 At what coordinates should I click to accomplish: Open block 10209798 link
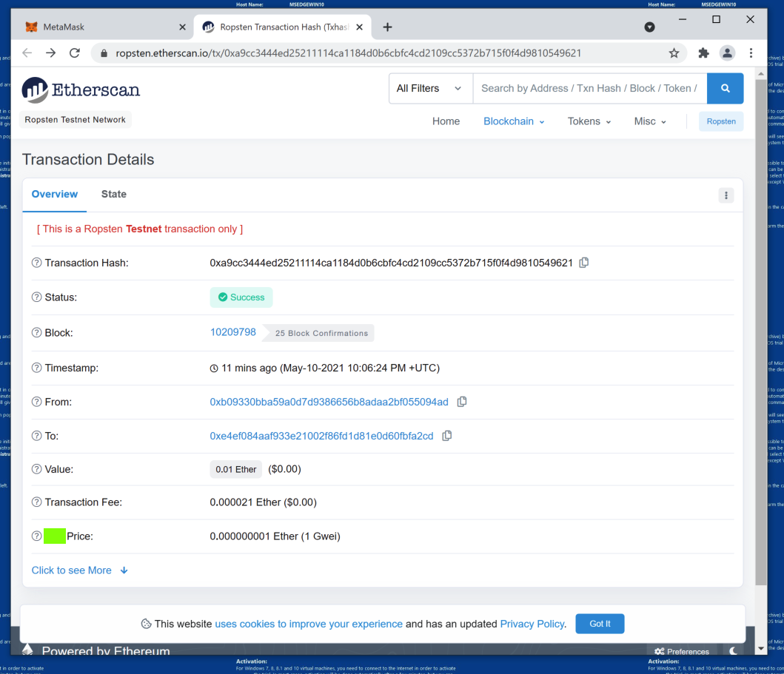[x=233, y=332]
